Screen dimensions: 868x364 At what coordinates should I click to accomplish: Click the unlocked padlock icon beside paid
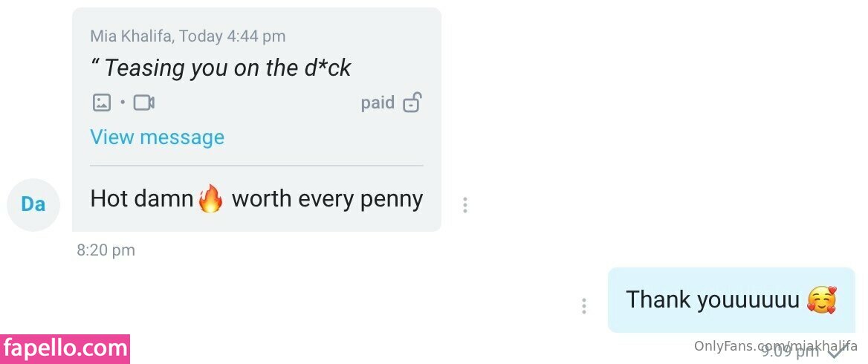[412, 103]
